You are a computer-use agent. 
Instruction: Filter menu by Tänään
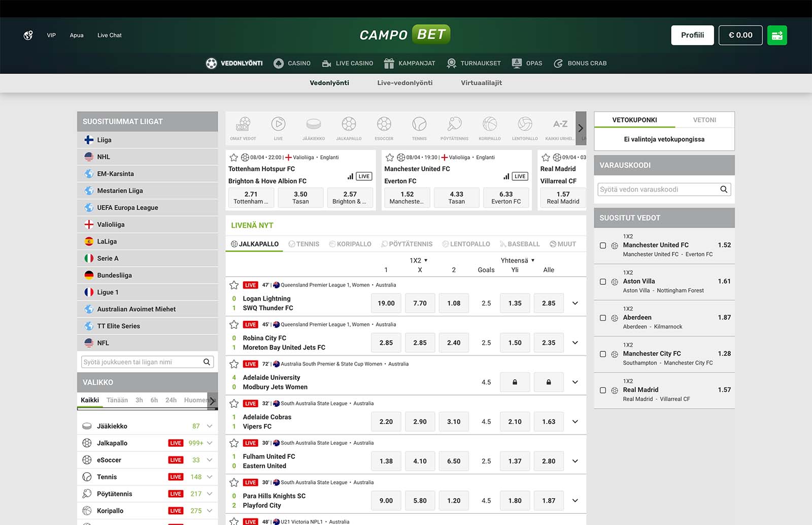click(x=117, y=400)
